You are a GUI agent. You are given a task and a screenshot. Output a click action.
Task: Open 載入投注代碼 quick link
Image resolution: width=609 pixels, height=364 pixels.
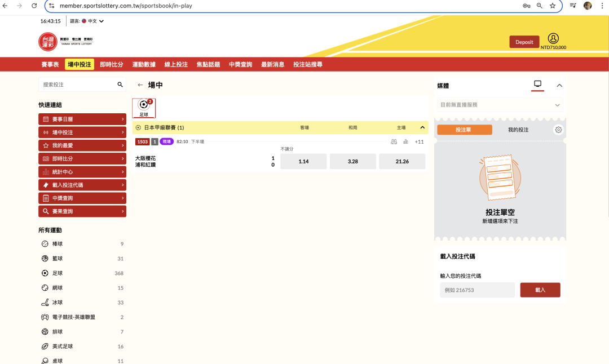point(82,185)
